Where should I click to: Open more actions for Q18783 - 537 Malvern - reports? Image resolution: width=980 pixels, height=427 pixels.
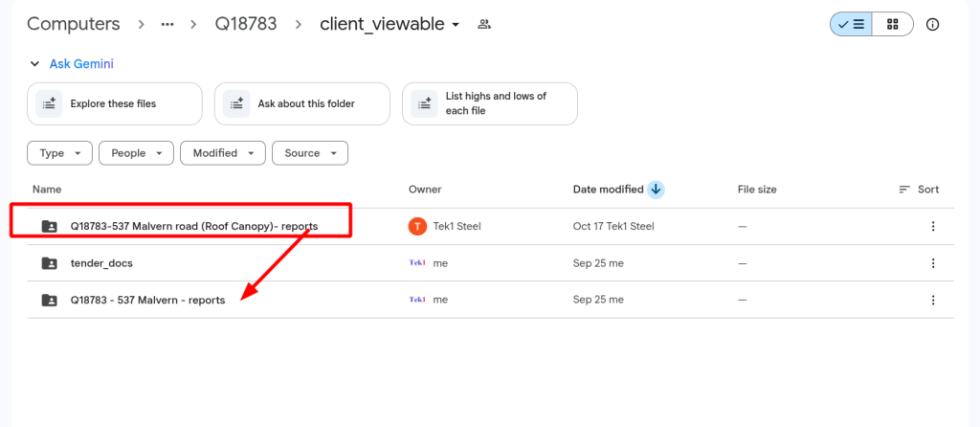coord(933,300)
